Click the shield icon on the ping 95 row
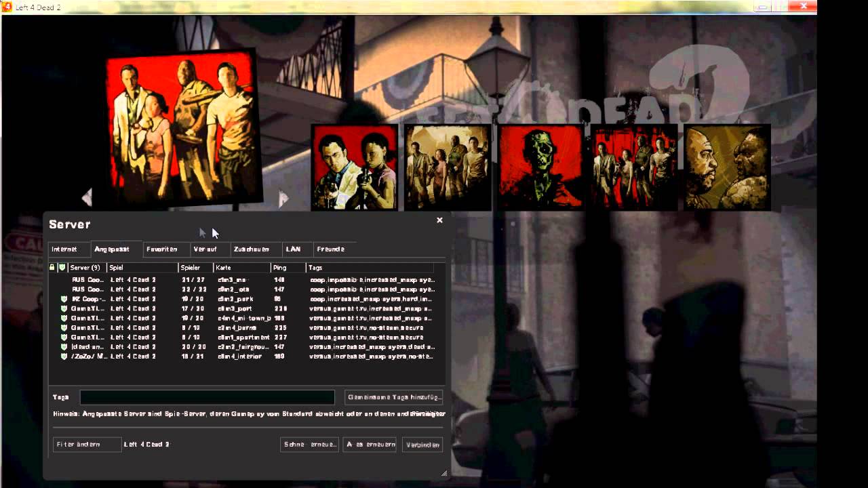This screenshot has width=868, height=488. click(x=64, y=299)
